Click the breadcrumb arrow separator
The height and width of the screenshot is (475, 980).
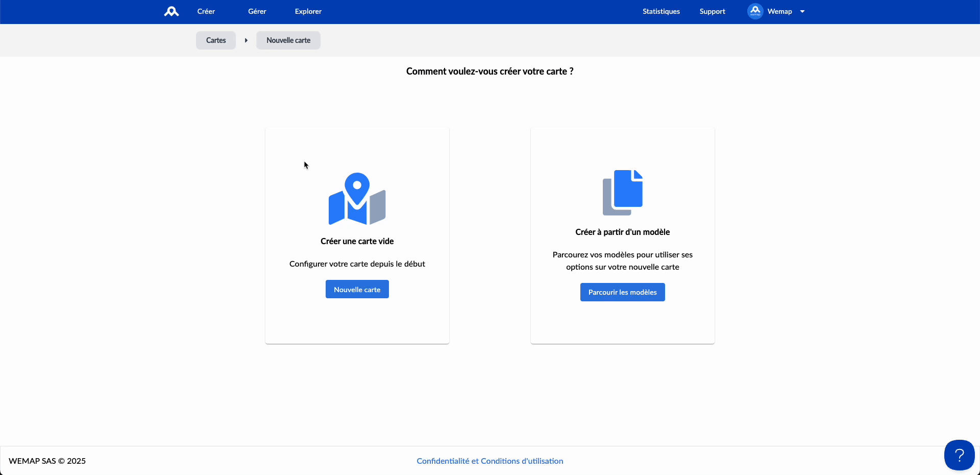[x=246, y=40]
